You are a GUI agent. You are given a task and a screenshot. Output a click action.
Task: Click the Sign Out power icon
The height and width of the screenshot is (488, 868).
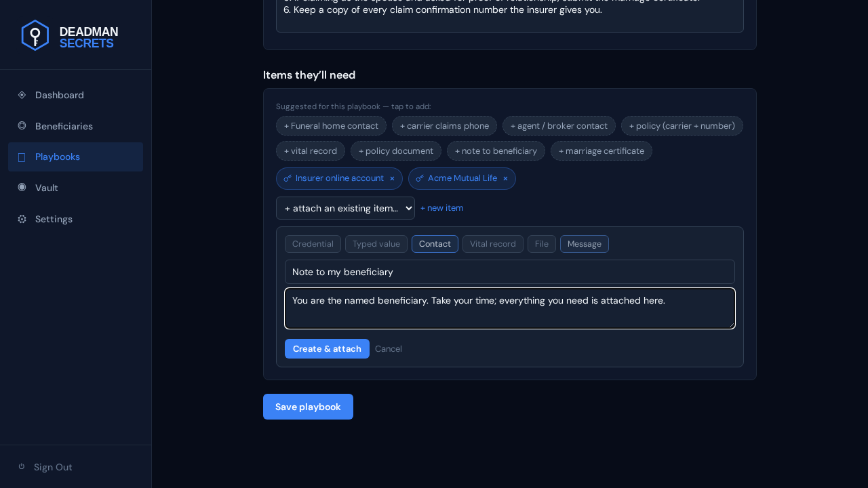click(22, 466)
